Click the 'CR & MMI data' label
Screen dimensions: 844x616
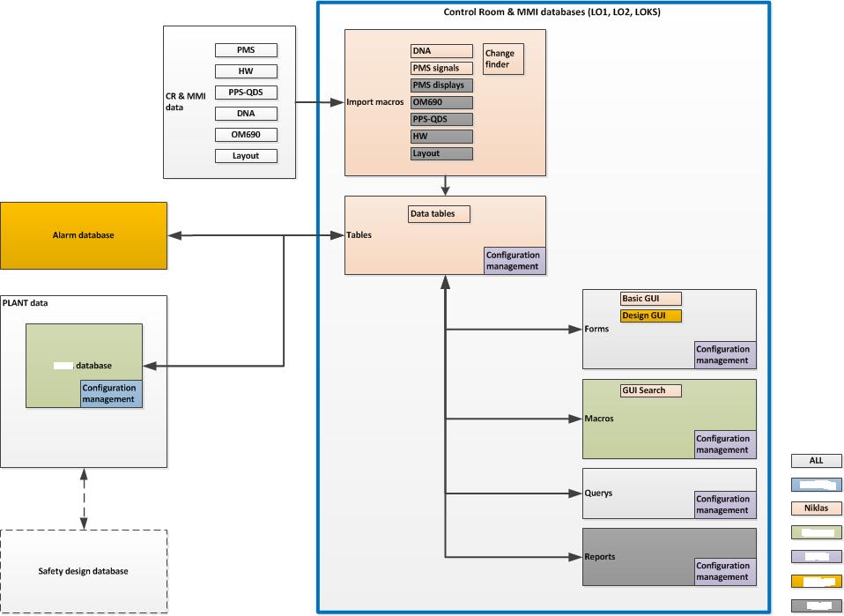pos(185,101)
